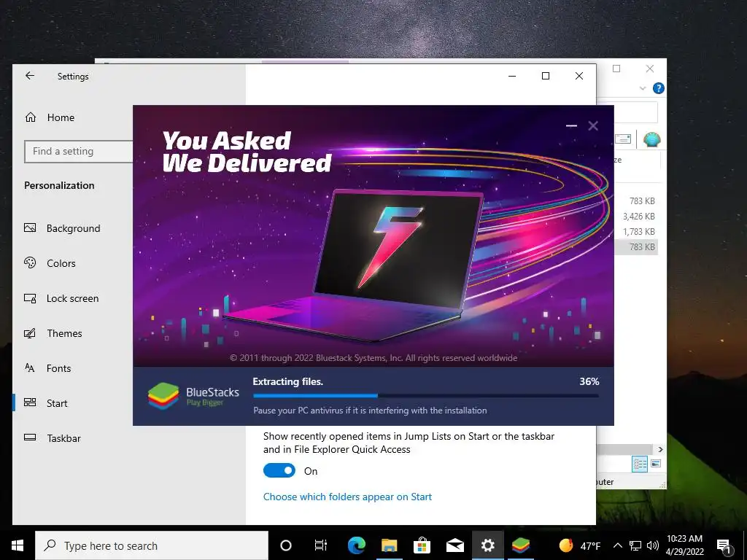
Task: Click the shell icon in File Explorer toolbar
Action: pyautogui.click(x=651, y=139)
